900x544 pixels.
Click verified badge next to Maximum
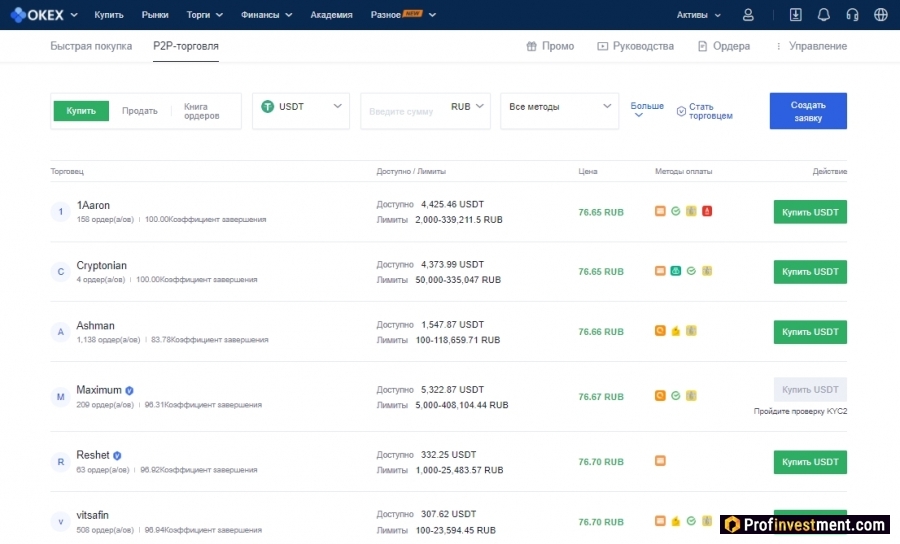click(129, 391)
